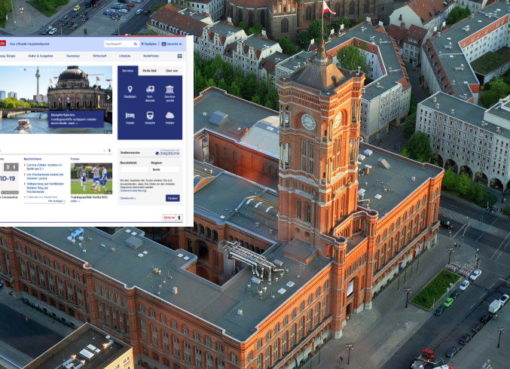Click the show-all link below news list
Viewport: 510px width, 369px height.
[57, 201]
